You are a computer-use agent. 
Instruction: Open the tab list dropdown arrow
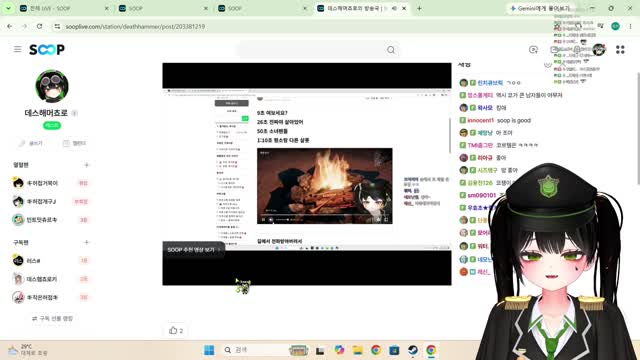coord(8,8)
